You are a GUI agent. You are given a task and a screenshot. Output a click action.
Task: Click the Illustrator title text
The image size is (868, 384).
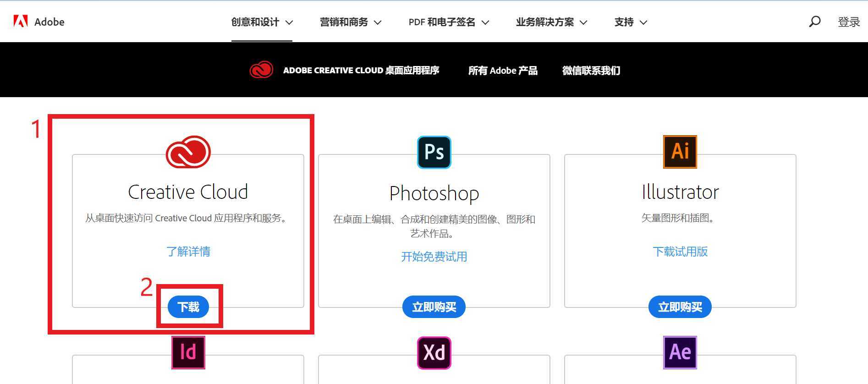click(x=680, y=192)
